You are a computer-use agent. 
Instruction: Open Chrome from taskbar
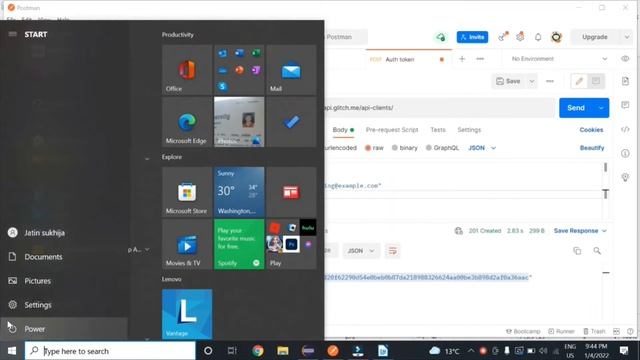coord(258,351)
